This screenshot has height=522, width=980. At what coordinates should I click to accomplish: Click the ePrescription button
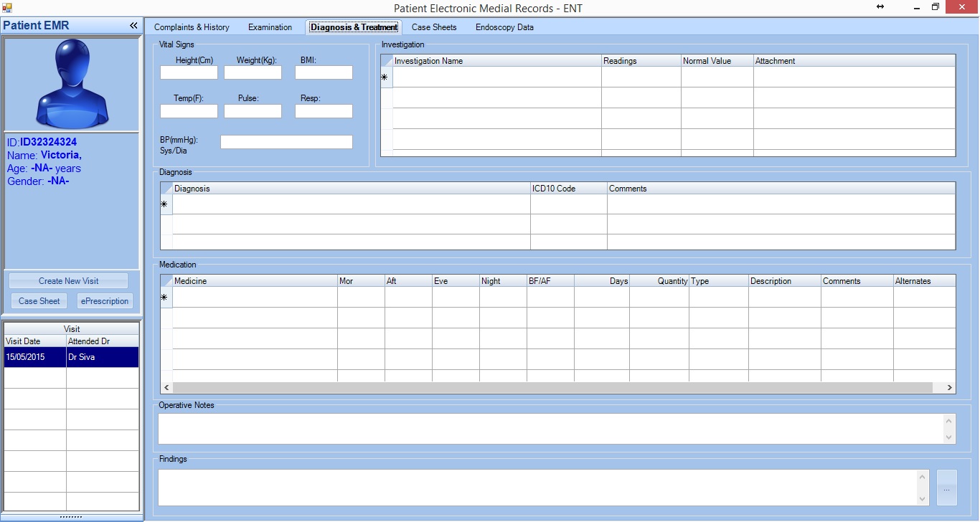pyautogui.click(x=105, y=301)
